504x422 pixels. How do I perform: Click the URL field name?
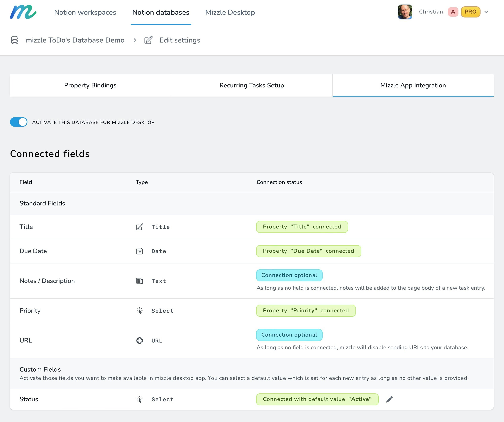[x=26, y=341]
